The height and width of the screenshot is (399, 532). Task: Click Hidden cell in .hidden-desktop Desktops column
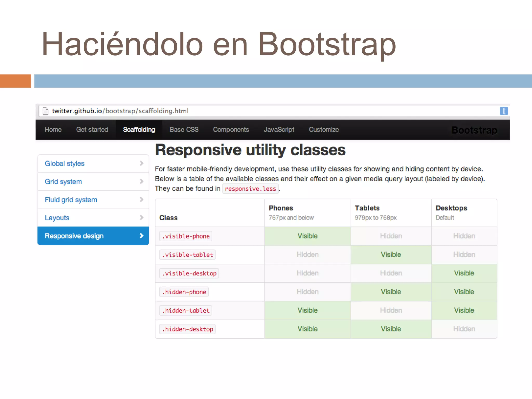point(464,329)
